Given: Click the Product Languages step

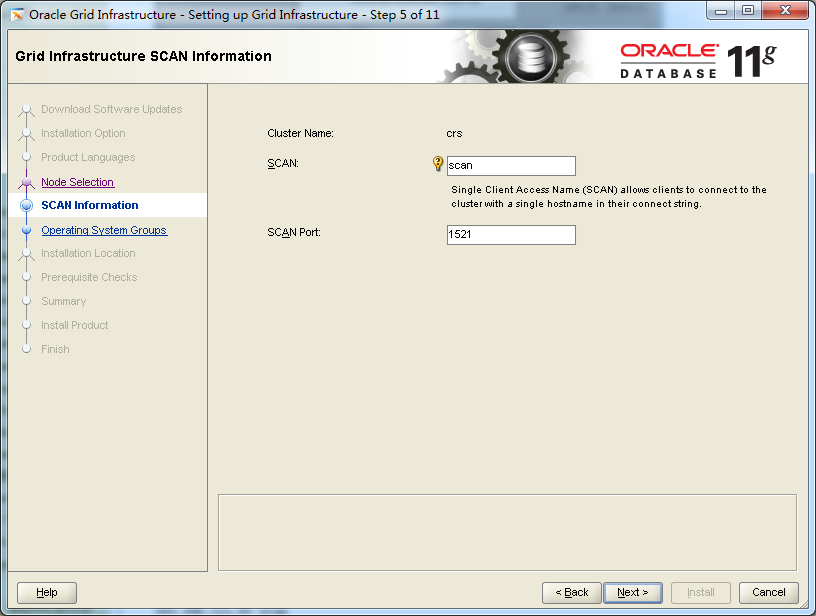Looking at the screenshot, I should coord(88,157).
